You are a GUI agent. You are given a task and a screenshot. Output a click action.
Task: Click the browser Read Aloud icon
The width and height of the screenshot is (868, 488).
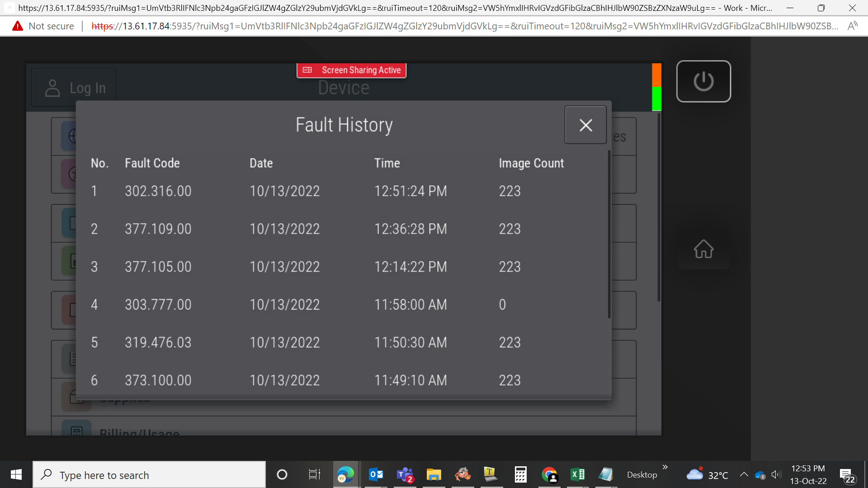(x=852, y=26)
